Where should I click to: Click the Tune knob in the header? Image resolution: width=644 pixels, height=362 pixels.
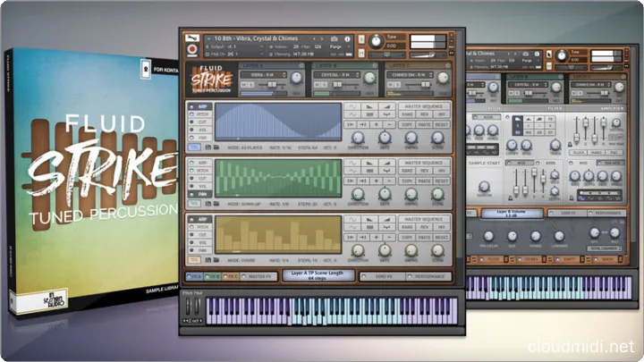377,41
